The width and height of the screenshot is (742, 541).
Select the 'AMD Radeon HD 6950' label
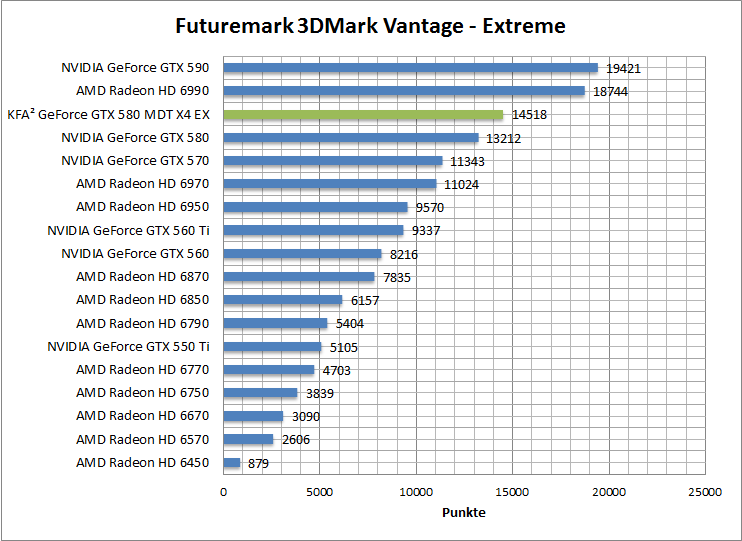(x=142, y=206)
